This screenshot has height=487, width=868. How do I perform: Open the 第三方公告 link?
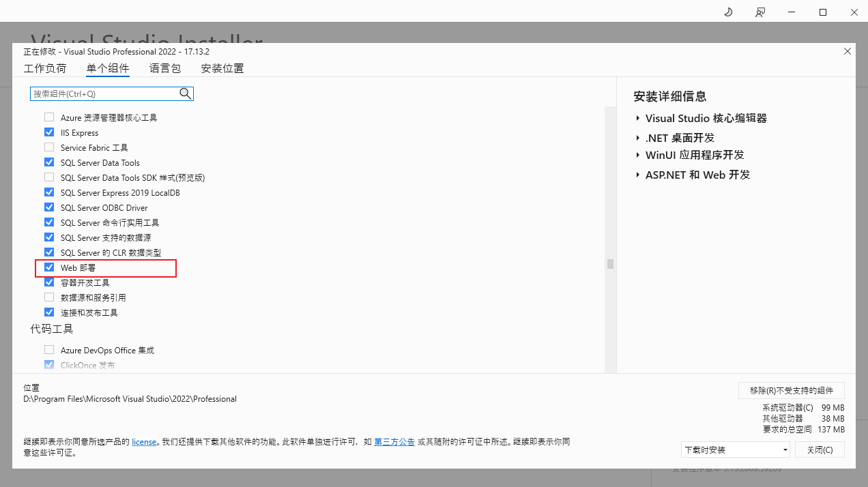click(394, 442)
